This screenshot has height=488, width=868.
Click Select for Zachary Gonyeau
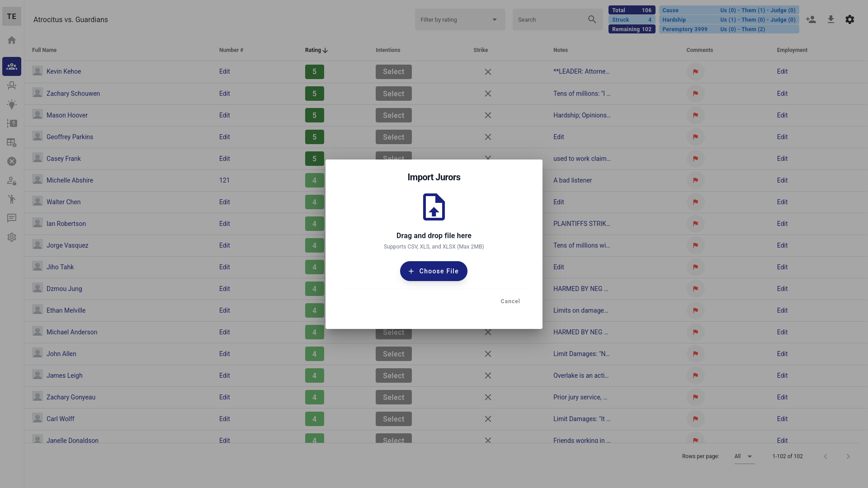[x=394, y=397]
